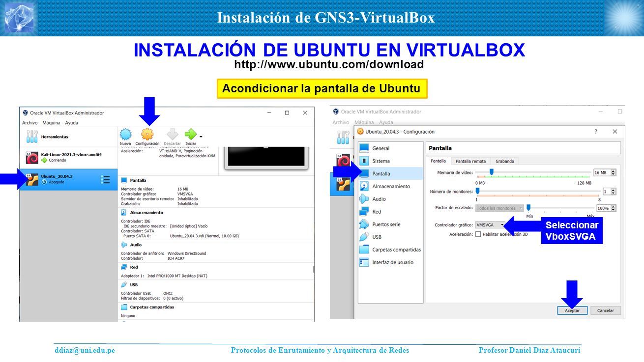Click Número de monitores spinbox
The image size is (644, 362).
[609, 192]
